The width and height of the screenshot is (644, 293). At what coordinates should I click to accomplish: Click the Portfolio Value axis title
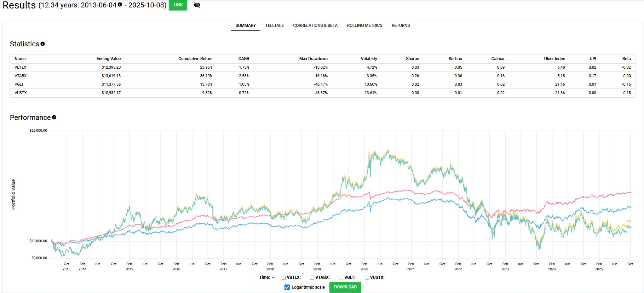click(x=13, y=194)
